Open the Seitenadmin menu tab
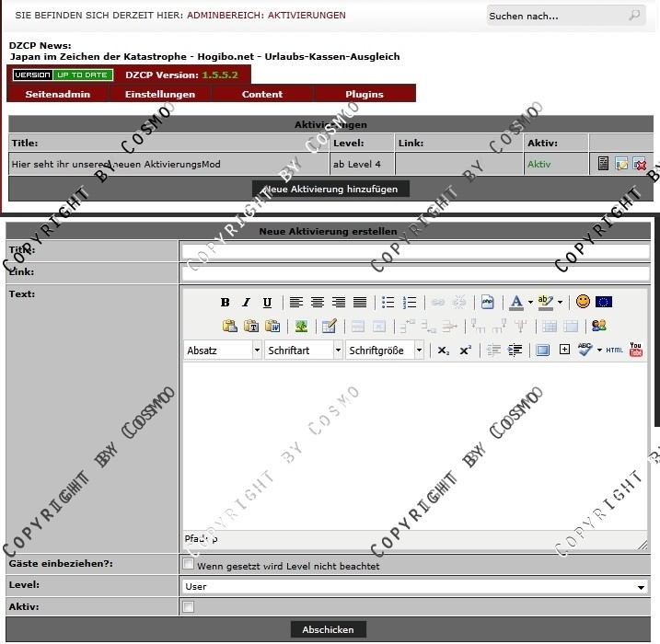Viewport: 660px width, 644px height. click(59, 94)
